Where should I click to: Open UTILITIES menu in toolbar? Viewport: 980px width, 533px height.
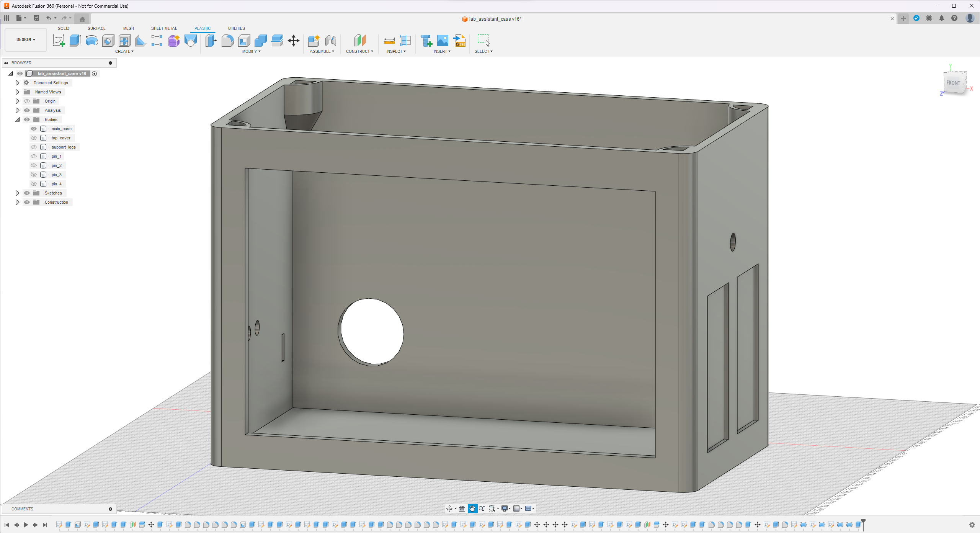tap(236, 28)
